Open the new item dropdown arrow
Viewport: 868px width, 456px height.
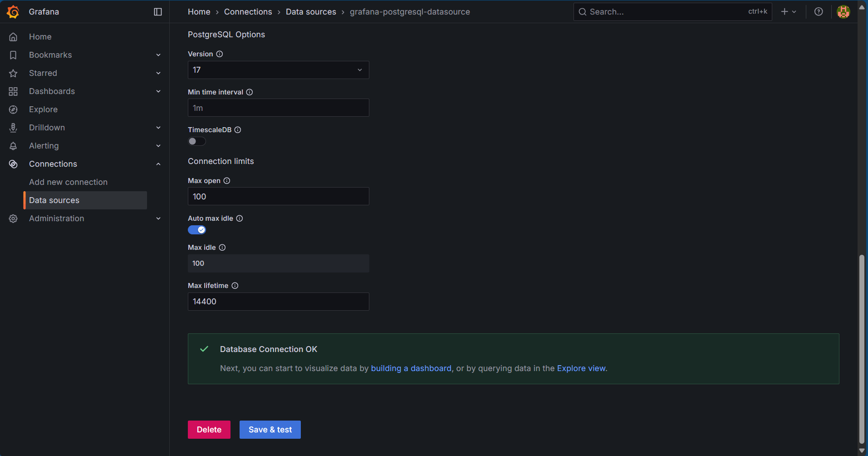point(794,12)
